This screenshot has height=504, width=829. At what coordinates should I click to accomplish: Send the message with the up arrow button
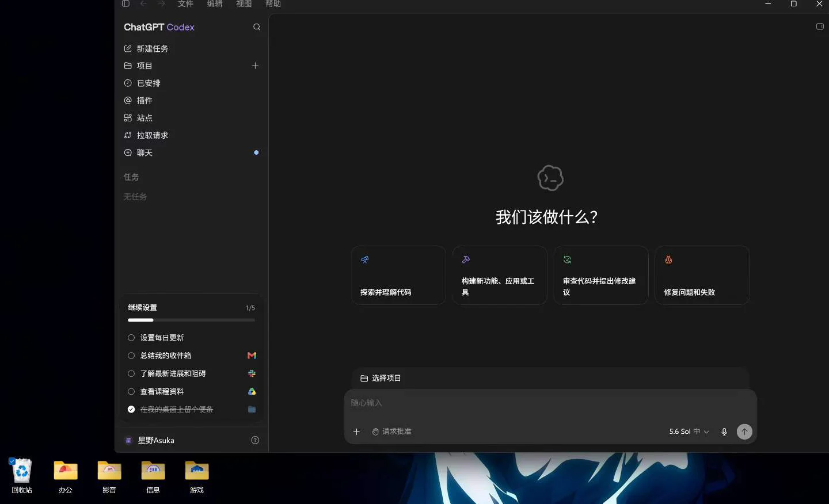tap(744, 432)
